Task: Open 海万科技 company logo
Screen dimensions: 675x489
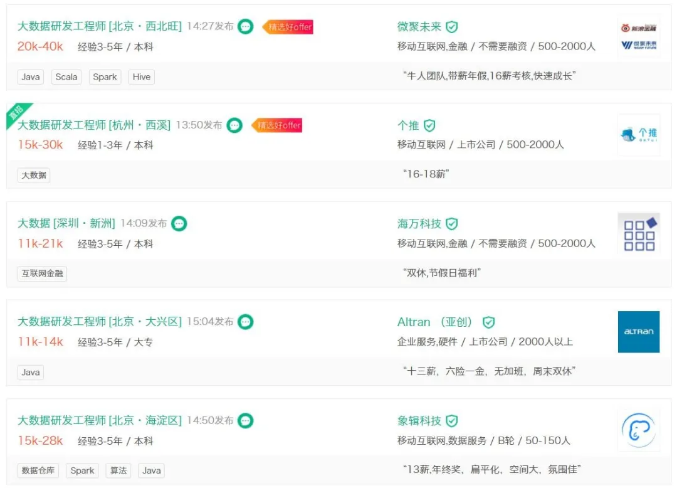Action: click(639, 234)
